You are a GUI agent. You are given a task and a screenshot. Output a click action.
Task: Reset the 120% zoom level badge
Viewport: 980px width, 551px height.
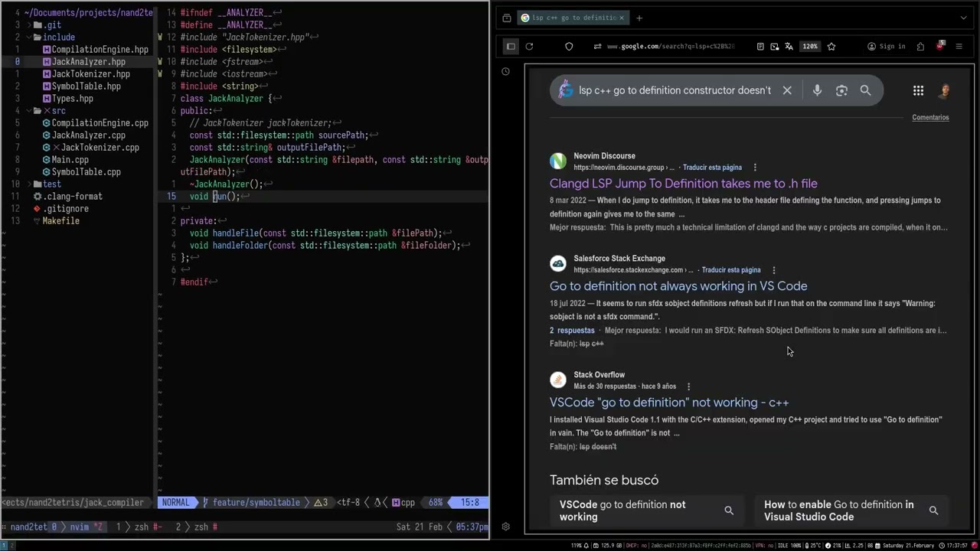(x=810, y=46)
